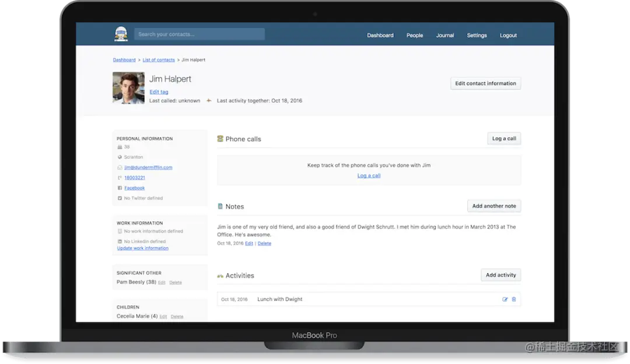Click the Phone calls section telephone icon
Screen dimensions: 630x364
(220, 139)
